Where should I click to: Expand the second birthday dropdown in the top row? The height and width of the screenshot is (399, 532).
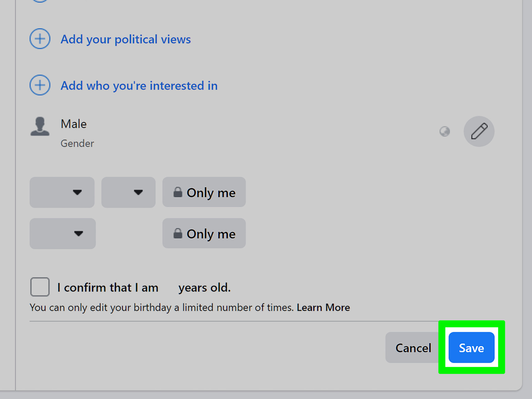point(128,192)
